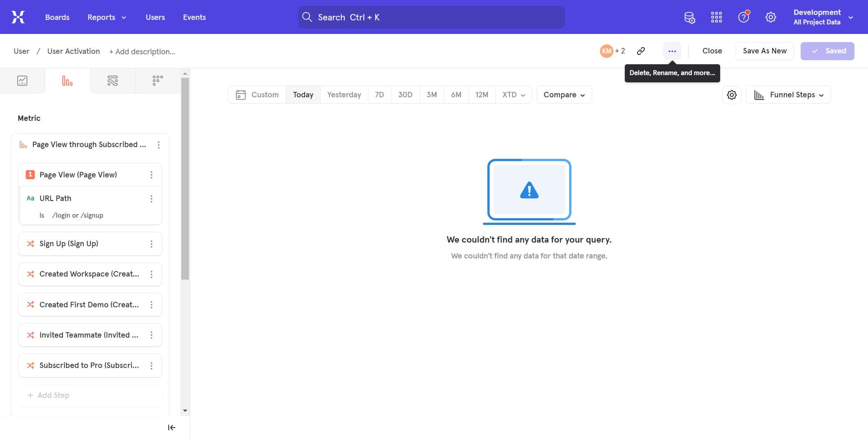Open the apps grid icon
This screenshot has width=868, height=439.
pyautogui.click(x=716, y=17)
